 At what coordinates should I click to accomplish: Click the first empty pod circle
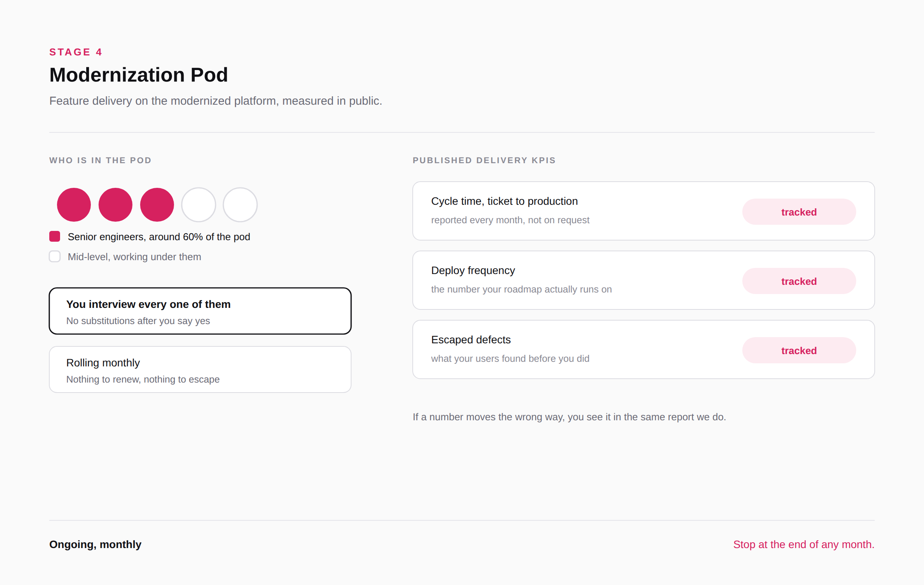pos(199,205)
